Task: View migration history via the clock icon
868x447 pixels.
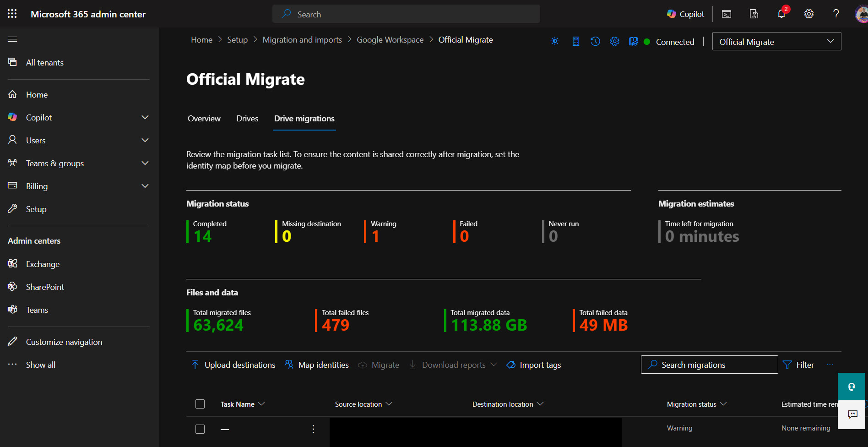Action: (595, 41)
